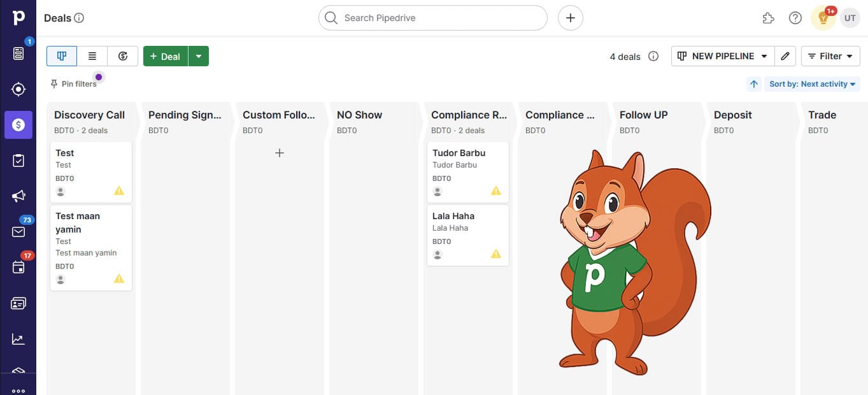Open the Leads inbox sidebar icon
The height and width of the screenshot is (395, 868).
[x=18, y=54]
